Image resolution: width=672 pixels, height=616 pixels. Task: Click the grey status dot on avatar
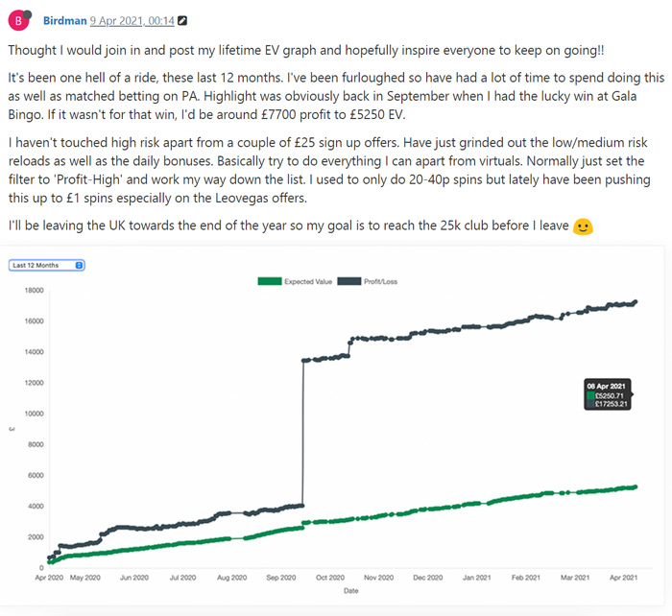27,14
